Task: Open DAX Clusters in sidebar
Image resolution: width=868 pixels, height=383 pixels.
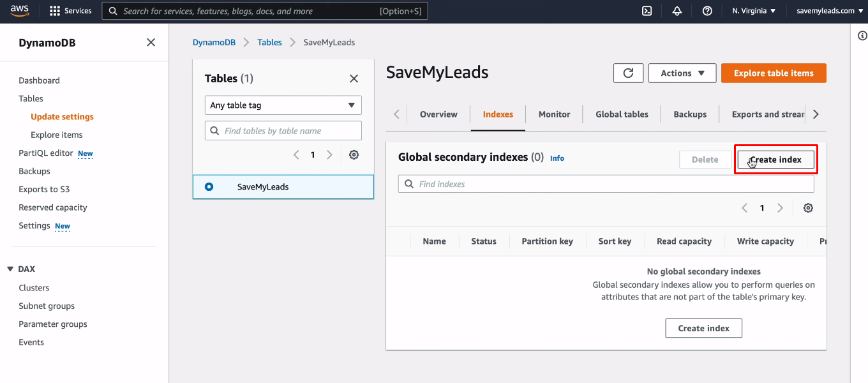Action: click(34, 288)
